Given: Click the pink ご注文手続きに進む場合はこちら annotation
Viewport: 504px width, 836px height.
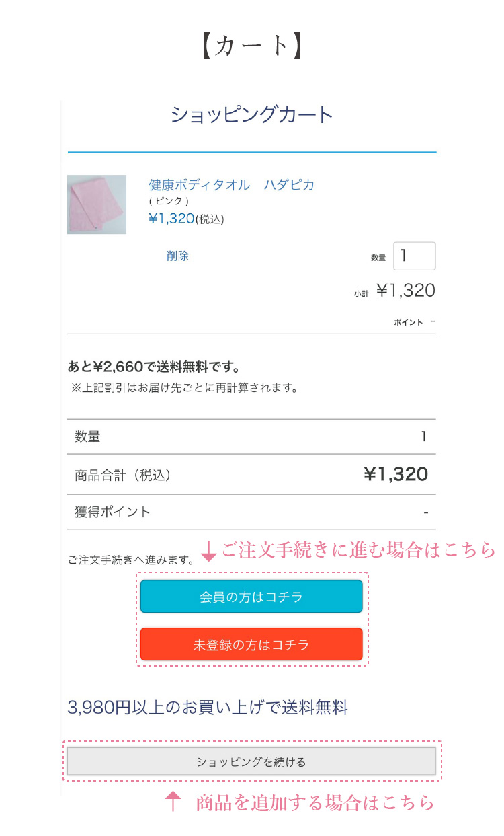Looking at the screenshot, I should pyautogui.click(x=358, y=550).
